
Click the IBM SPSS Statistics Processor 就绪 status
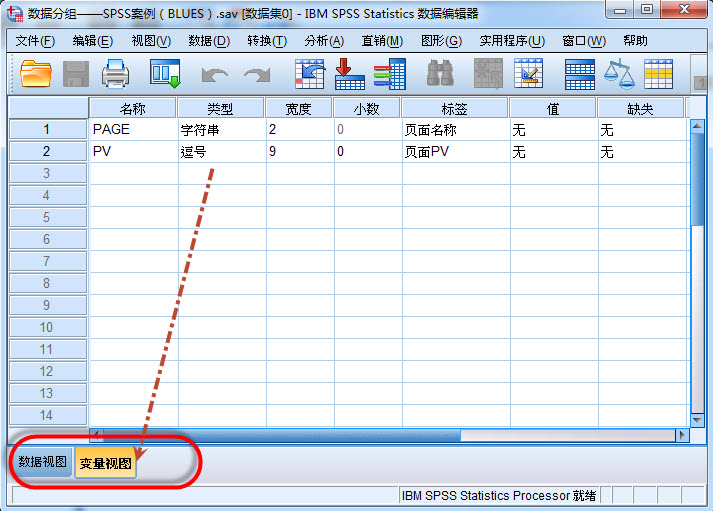[x=499, y=496]
